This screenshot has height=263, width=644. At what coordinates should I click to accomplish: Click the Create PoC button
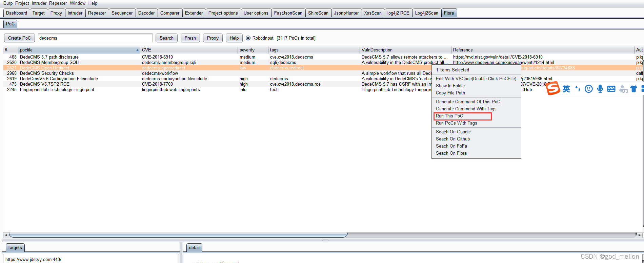point(19,38)
